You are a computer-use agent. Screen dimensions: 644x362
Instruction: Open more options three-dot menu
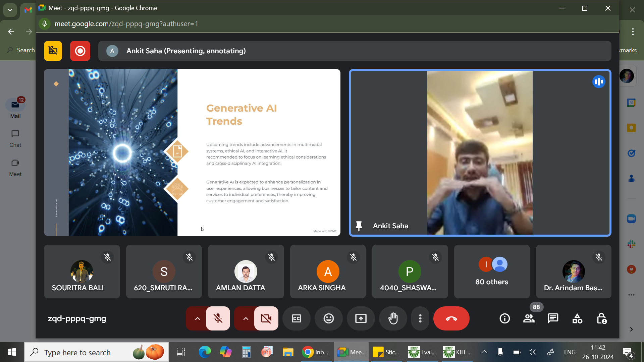[420, 318]
